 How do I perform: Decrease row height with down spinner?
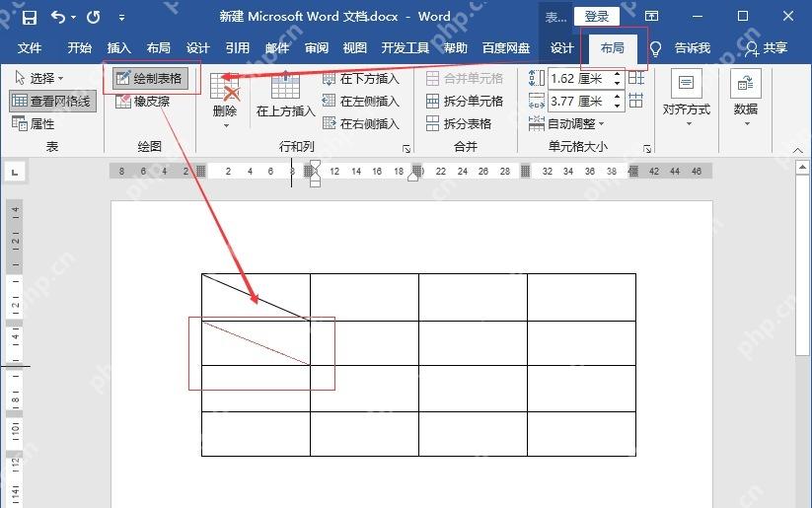pyautogui.click(x=618, y=84)
